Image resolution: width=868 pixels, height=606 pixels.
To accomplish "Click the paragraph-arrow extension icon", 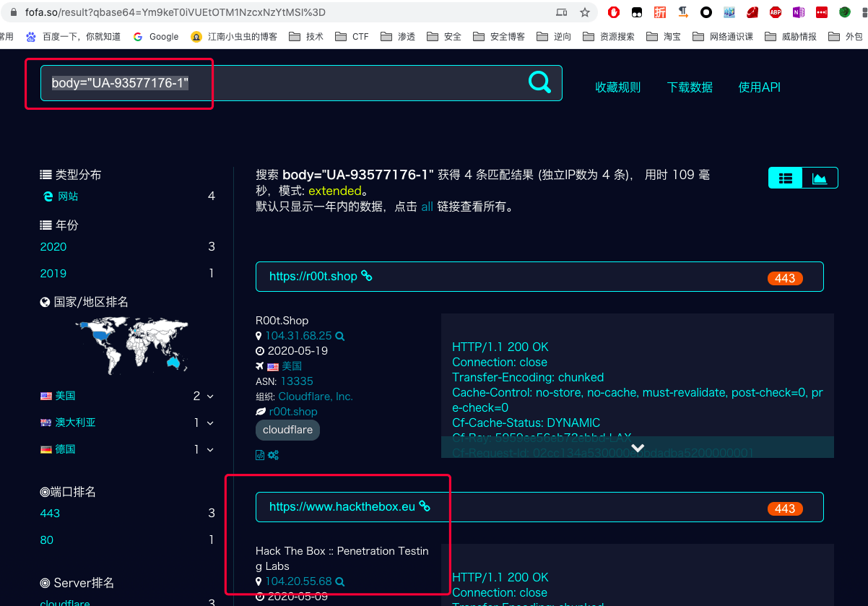I will [x=683, y=12].
